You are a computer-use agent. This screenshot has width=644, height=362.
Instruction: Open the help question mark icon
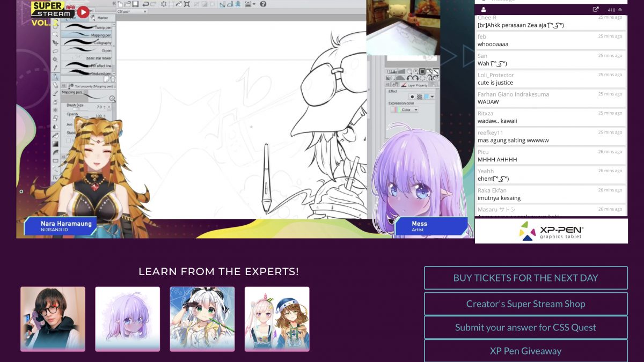[263, 4]
